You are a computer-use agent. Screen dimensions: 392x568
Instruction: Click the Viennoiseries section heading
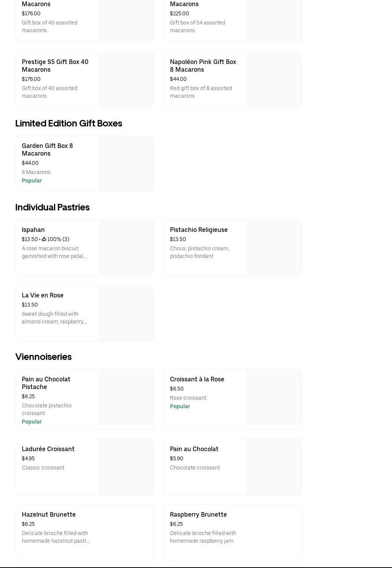[43, 357]
